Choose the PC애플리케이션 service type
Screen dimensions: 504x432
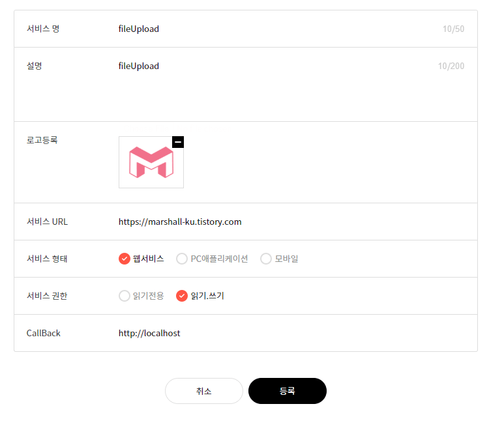[182, 259]
